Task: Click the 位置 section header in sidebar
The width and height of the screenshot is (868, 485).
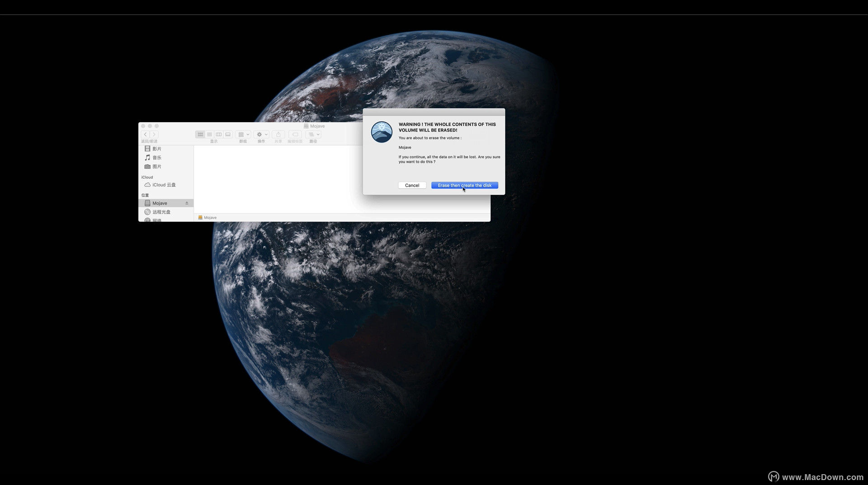Action: pos(145,195)
